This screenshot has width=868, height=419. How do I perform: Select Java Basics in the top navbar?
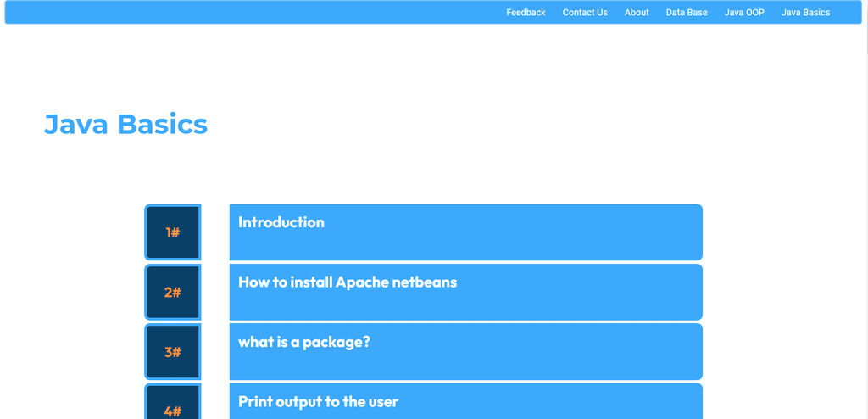click(805, 12)
